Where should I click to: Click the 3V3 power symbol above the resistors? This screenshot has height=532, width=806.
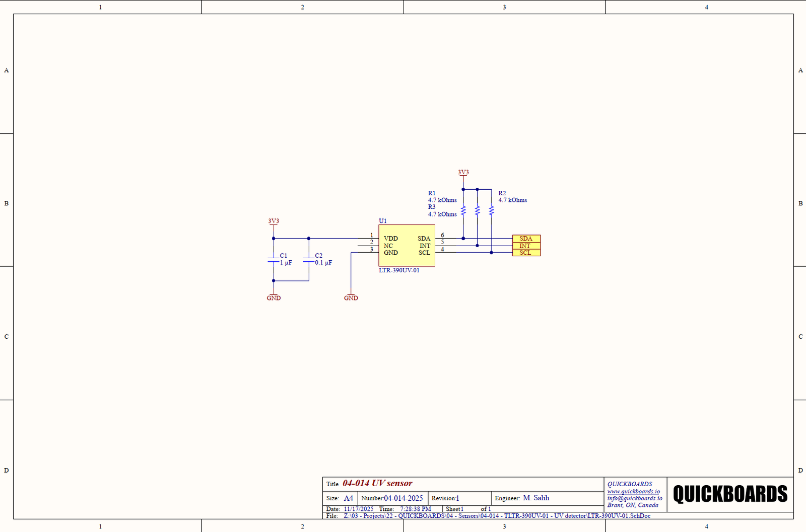coord(463,173)
